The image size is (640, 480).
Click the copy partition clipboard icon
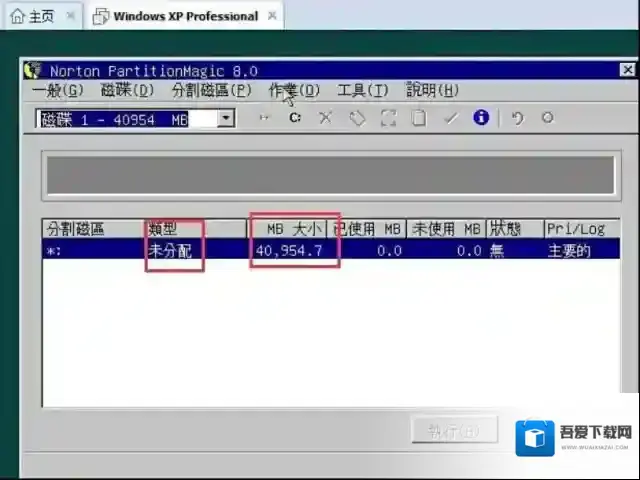(x=419, y=118)
